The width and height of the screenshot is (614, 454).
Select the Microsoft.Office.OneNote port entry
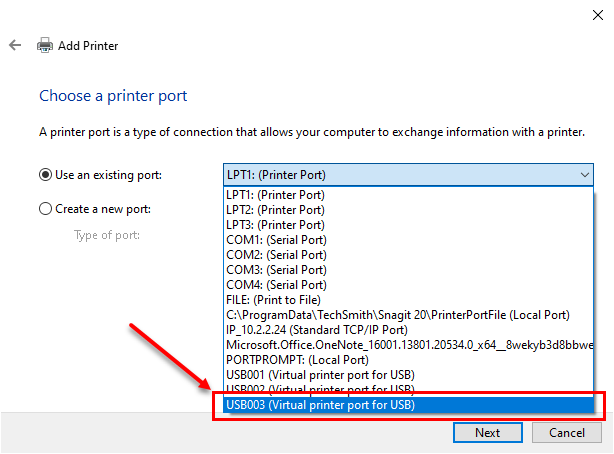[x=408, y=345]
